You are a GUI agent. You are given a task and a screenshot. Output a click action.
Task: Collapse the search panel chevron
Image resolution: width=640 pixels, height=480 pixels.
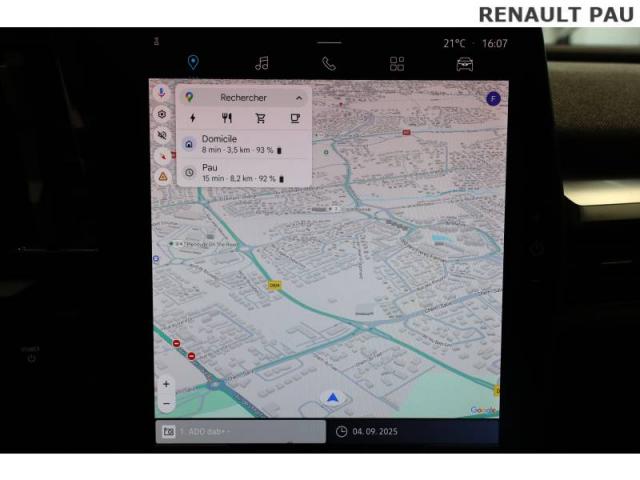tap(299, 98)
